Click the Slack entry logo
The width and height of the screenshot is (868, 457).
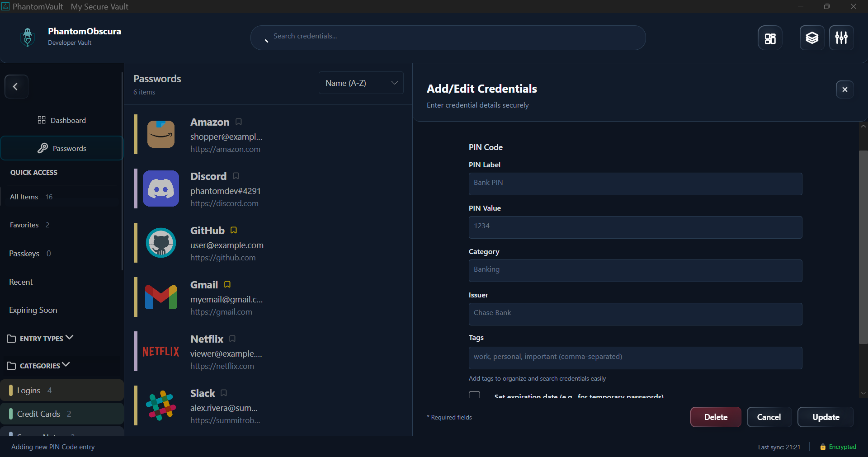tap(161, 405)
